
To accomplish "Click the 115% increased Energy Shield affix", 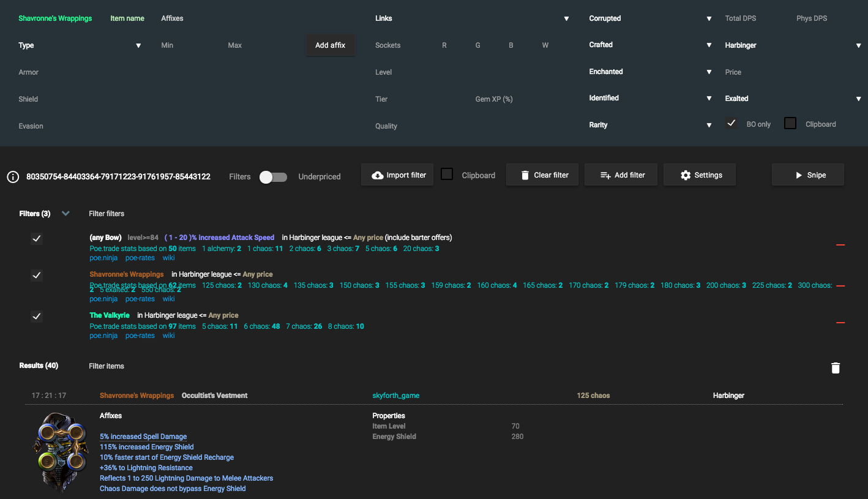I will (147, 447).
